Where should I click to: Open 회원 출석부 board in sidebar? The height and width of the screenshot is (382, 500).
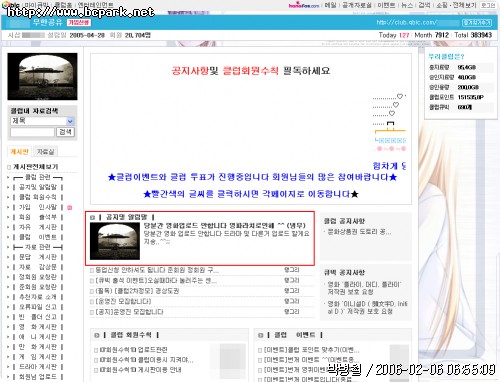coord(38,217)
